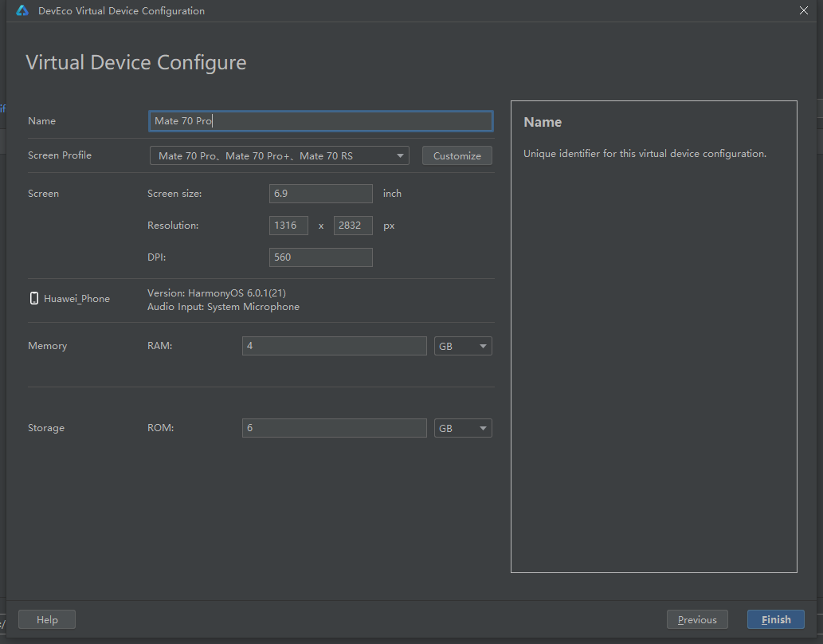
Task: Click the inch unit label
Action: [392, 194]
